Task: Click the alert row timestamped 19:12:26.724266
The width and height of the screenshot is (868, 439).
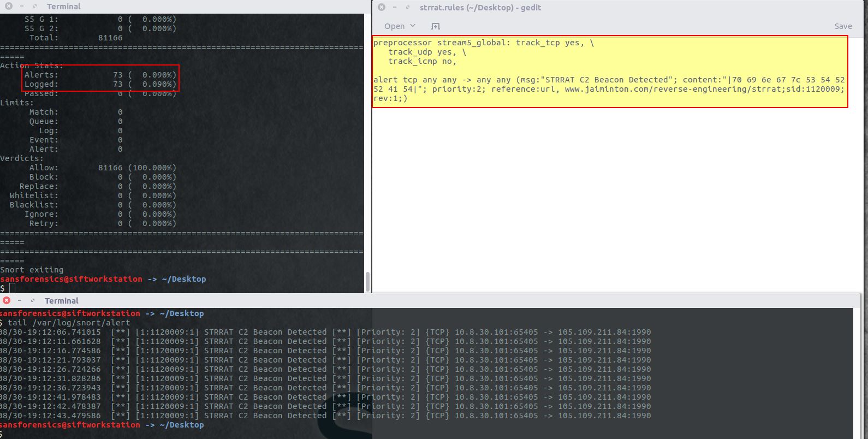Action: pos(325,369)
